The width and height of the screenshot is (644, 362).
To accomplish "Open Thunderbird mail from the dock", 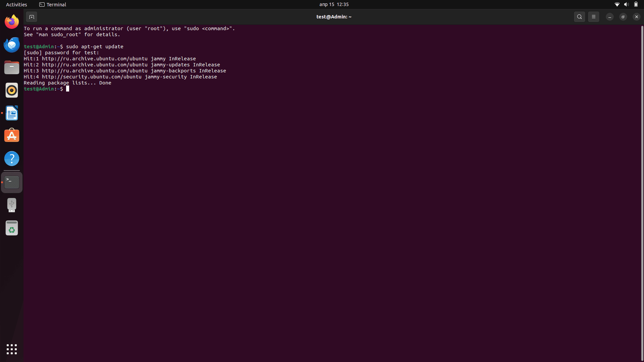I will tap(12, 45).
